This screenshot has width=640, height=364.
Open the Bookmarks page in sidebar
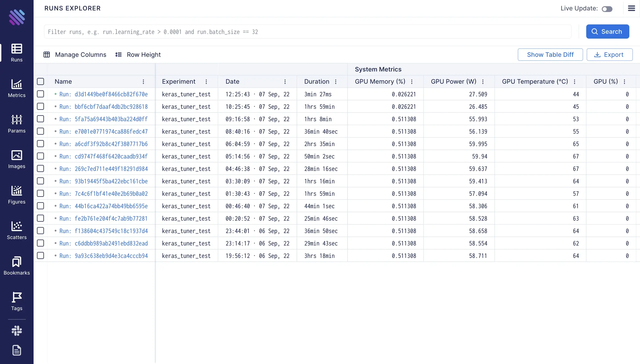click(17, 266)
